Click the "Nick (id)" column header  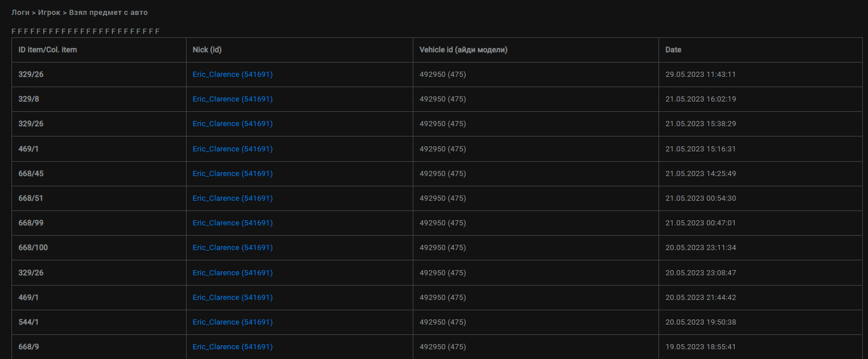pyautogui.click(x=207, y=50)
